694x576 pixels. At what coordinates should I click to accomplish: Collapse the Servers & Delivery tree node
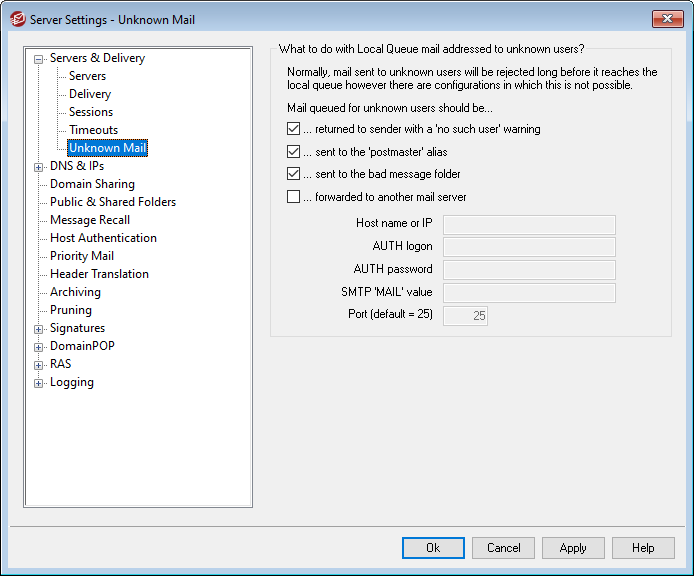pyautogui.click(x=39, y=59)
